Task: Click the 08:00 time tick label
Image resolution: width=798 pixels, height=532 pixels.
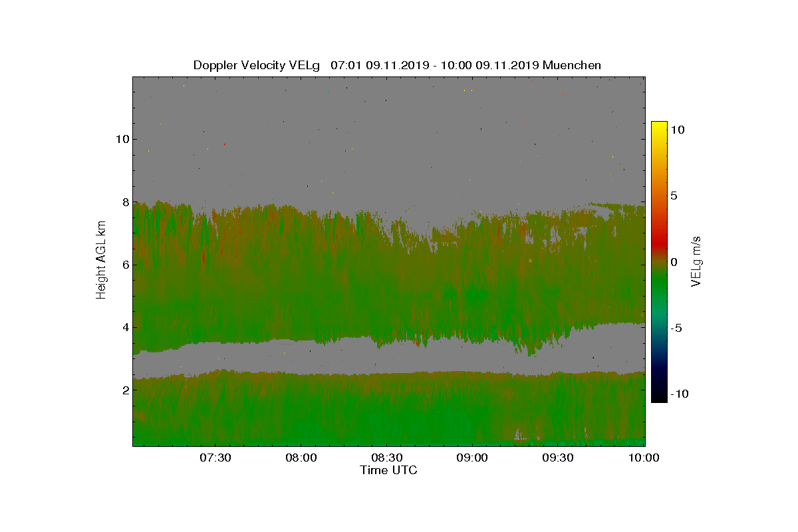Action: (x=301, y=458)
